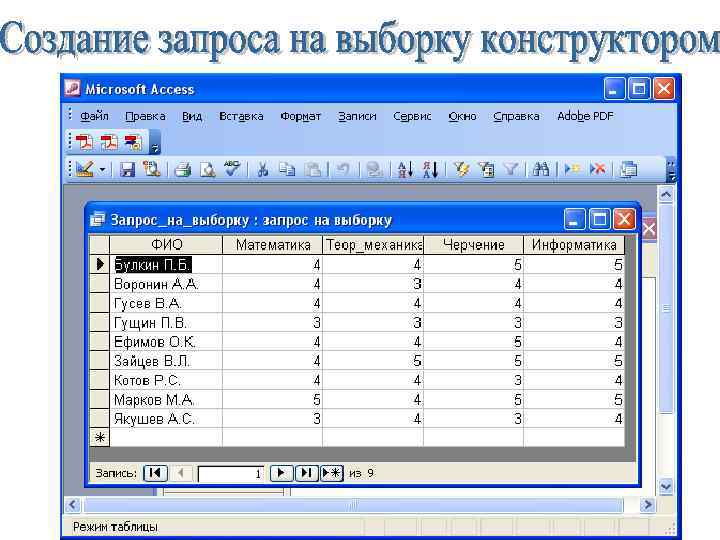
Task: Click the Save diskette icon
Action: (x=127, y=169)
